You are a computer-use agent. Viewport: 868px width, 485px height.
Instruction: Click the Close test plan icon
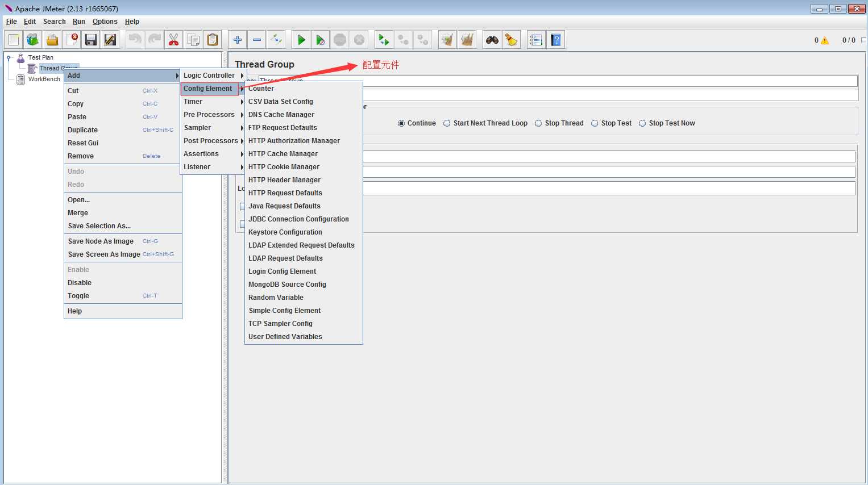point(72,40)
